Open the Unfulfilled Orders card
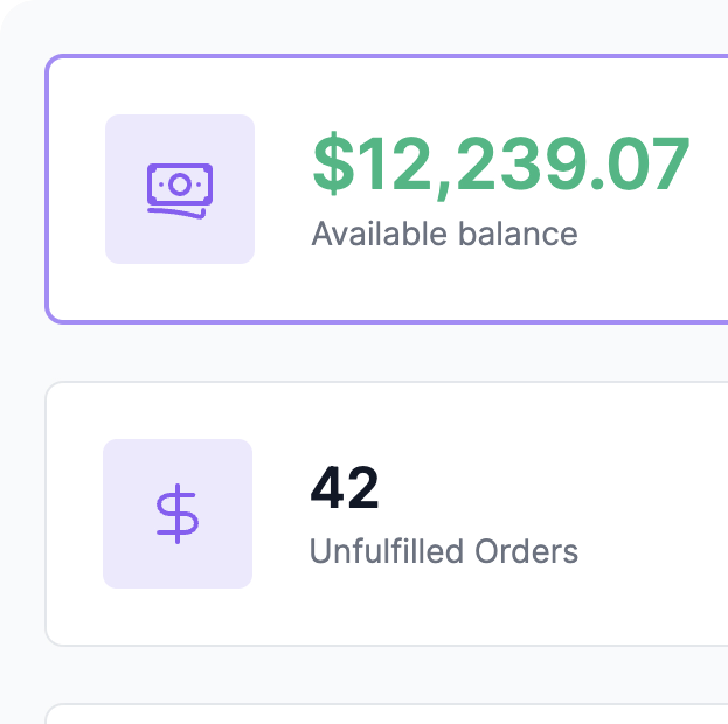The height and width of the screenshot is (724, 728). [x=387, y=514]
